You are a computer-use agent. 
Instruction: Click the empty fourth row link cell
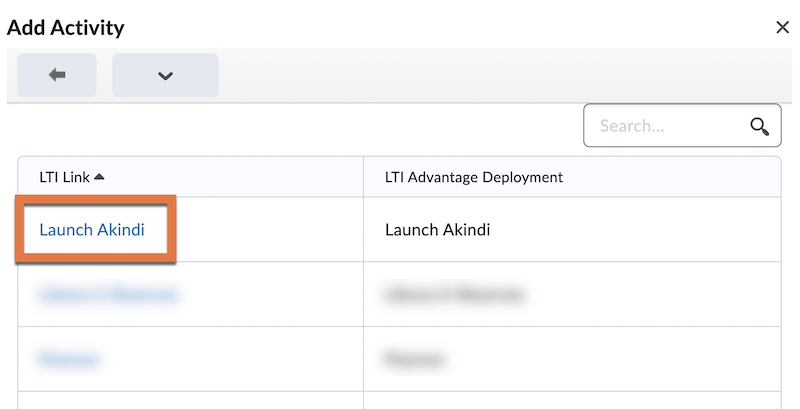(x=190, y=400)
